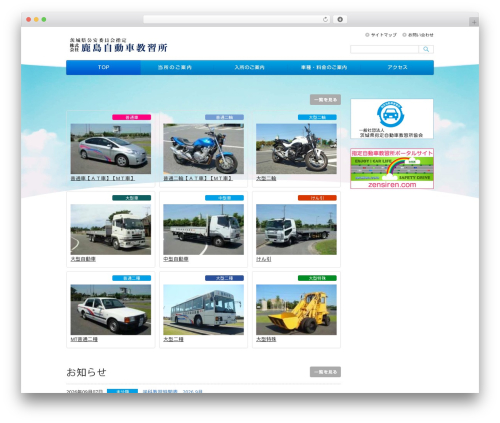Screen dimensions: 500x423
Task: Click the orange けん引 category badge
Action: [317, 198]
